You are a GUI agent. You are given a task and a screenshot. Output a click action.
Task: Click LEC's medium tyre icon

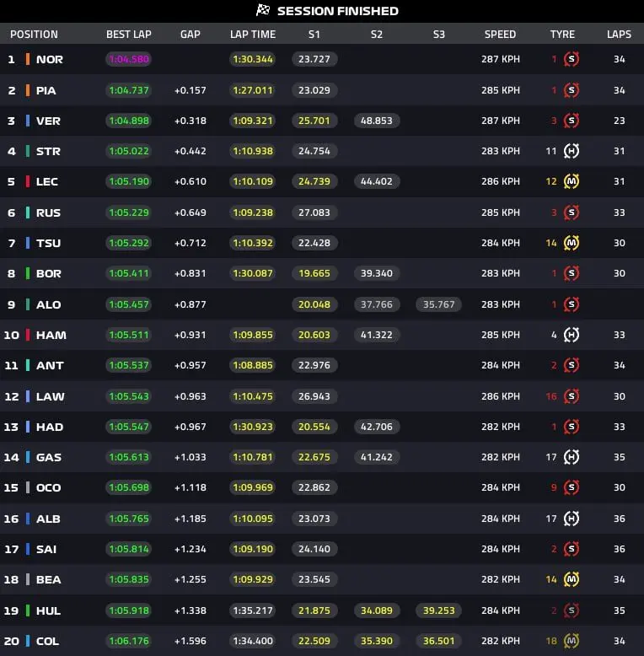pyautogui.click(x=572, y=181)
